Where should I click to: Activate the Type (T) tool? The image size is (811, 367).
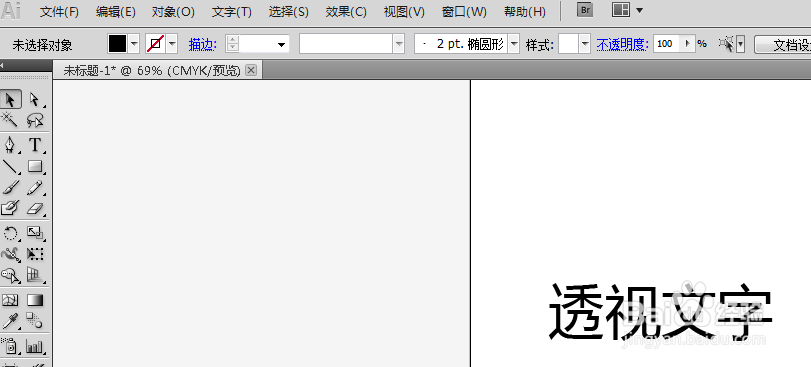pos(35,145)
